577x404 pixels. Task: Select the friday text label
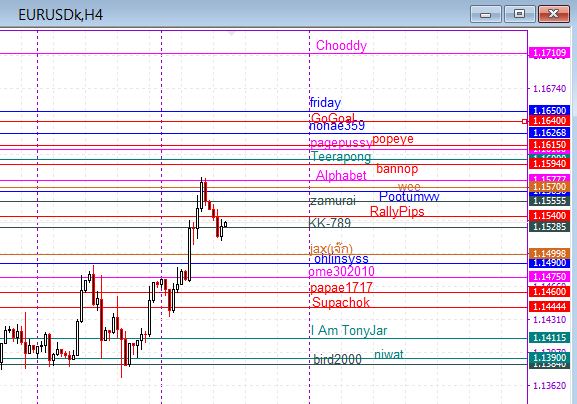point(325,103)
